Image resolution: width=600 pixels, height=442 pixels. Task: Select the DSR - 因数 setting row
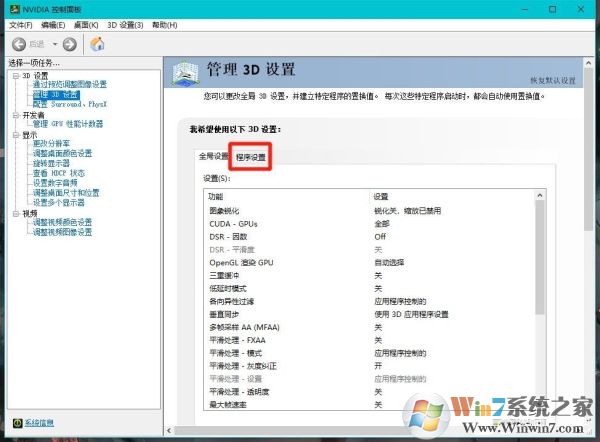pyautogui.click(x=370, y=237)
